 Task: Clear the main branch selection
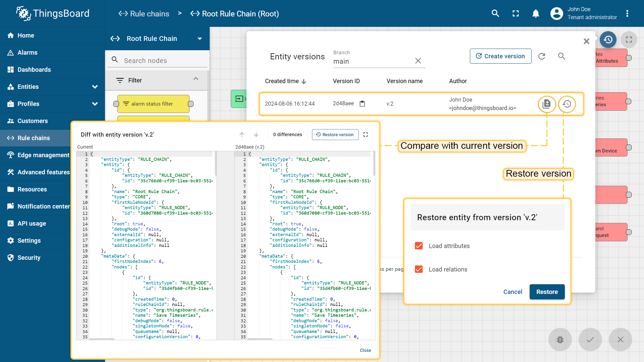418,61
